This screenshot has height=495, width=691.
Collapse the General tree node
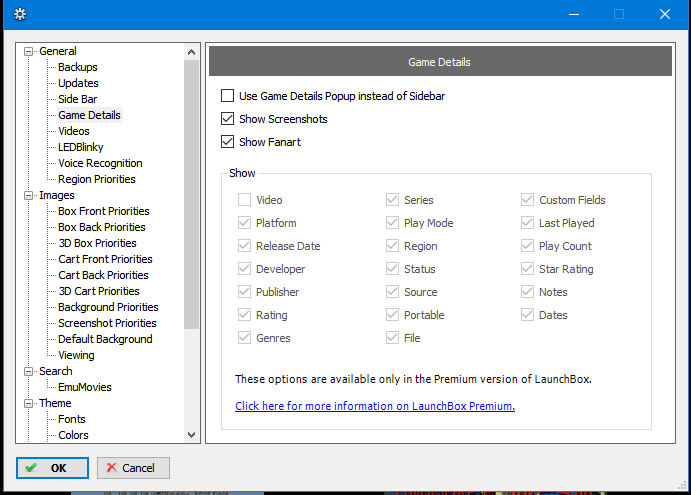(x=28, y=52)
